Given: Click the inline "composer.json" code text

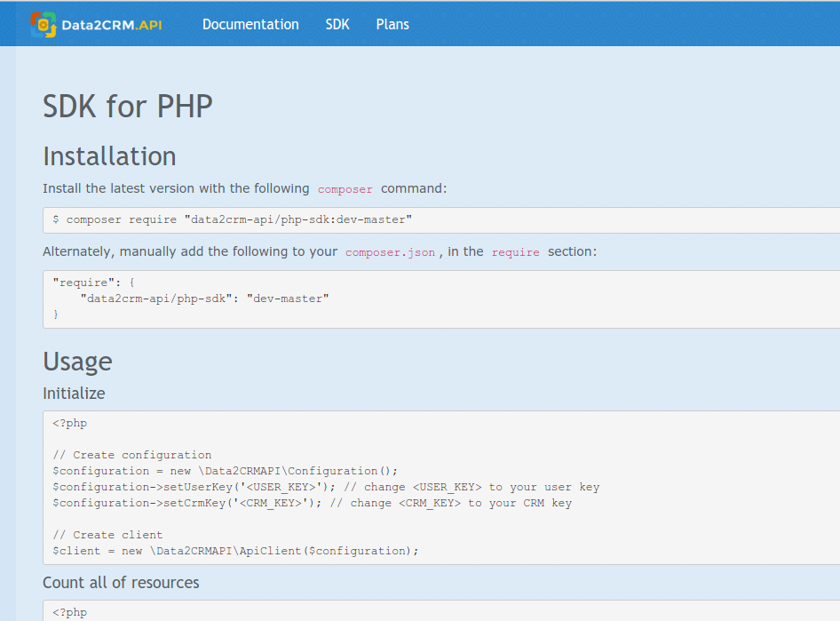Looking at the screenshot, I should (x=391, y=252).
